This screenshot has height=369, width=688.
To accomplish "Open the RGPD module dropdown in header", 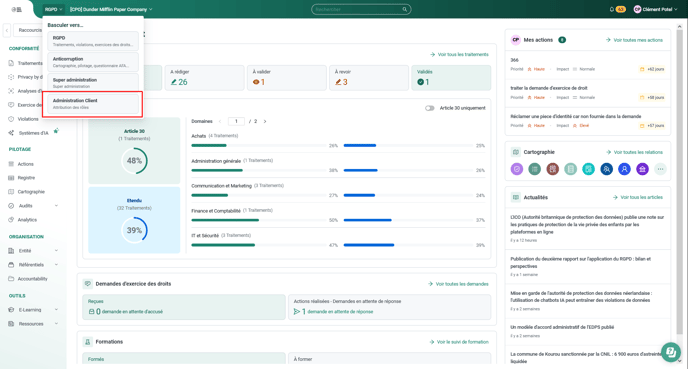I will point(54,9).
